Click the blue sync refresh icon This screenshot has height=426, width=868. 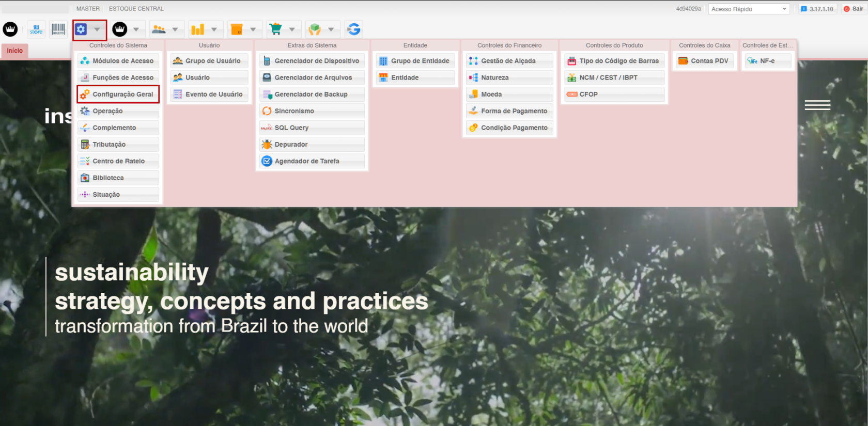pyautogui.click(x=354, y=29)
